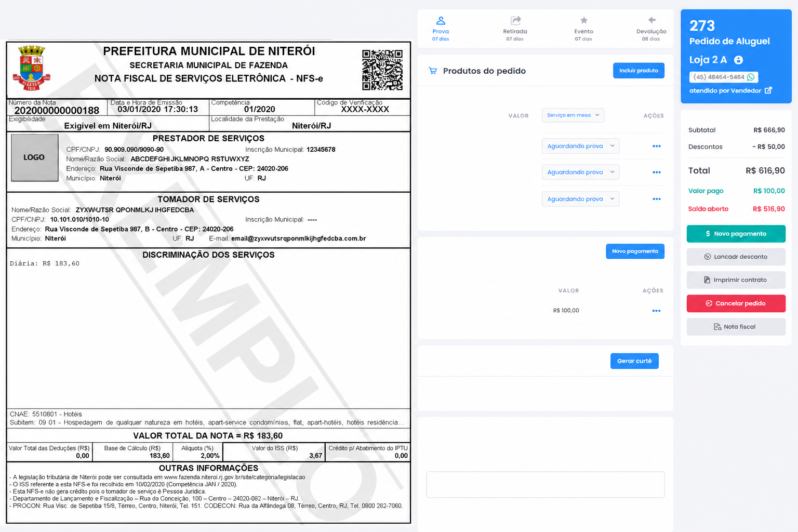Click the lock icon next to Loja 2 A

click(x=738, y=60)
